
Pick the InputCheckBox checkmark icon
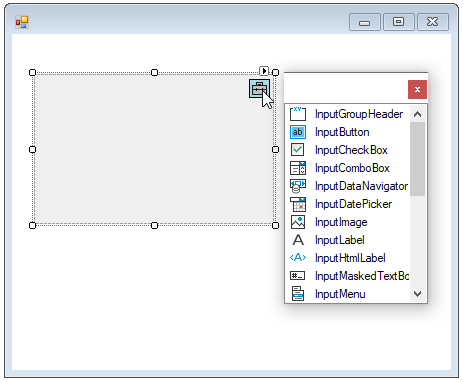298,150
